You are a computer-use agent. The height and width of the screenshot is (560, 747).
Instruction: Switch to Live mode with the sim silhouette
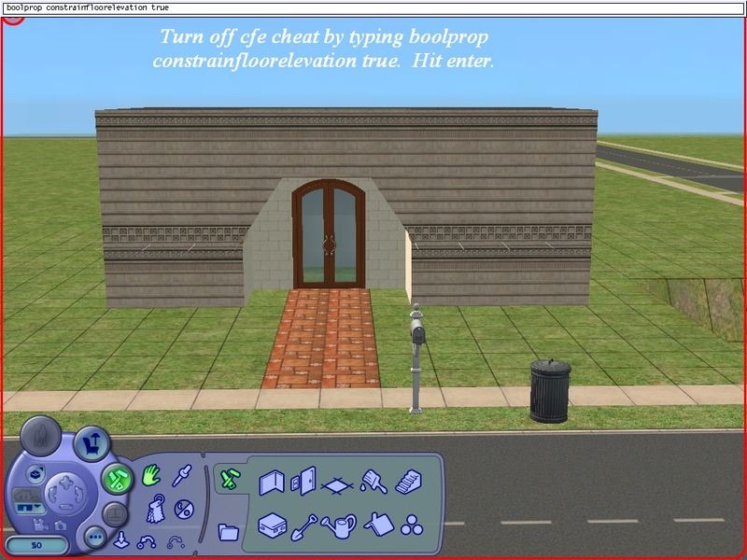[41, 437]
